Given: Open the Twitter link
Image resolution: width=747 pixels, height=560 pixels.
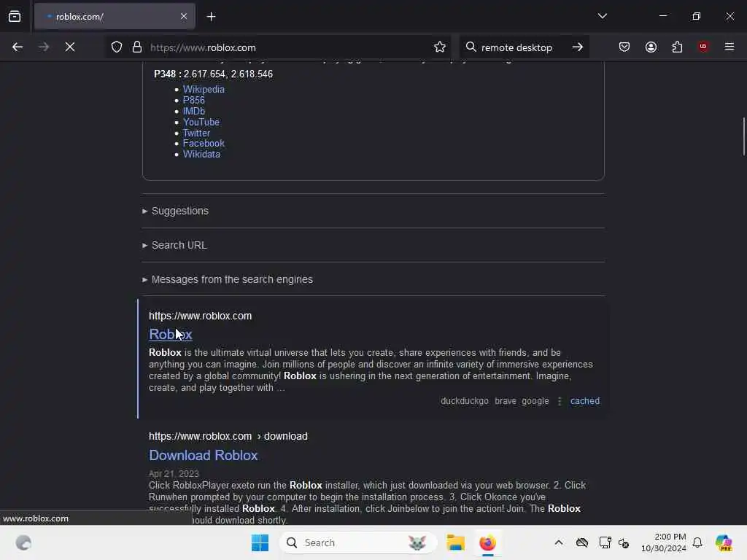Looking at the screenshot, I should 196,133.
